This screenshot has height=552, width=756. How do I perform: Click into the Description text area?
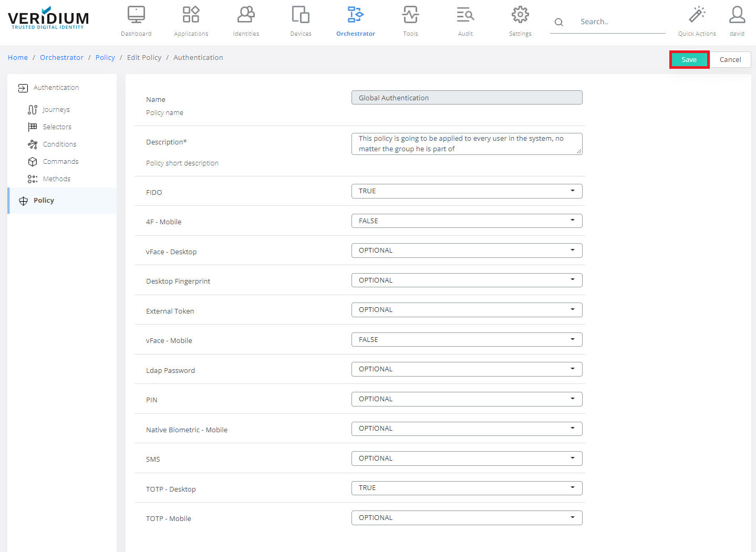click(x=465, y=144)
